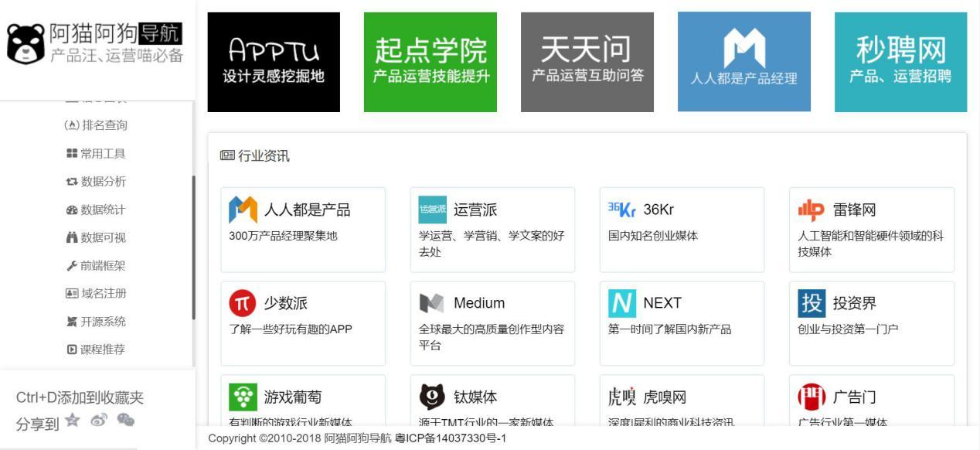Click the sidebar vertical scrollbar
980x450 pixels.
tap(193, 247)
